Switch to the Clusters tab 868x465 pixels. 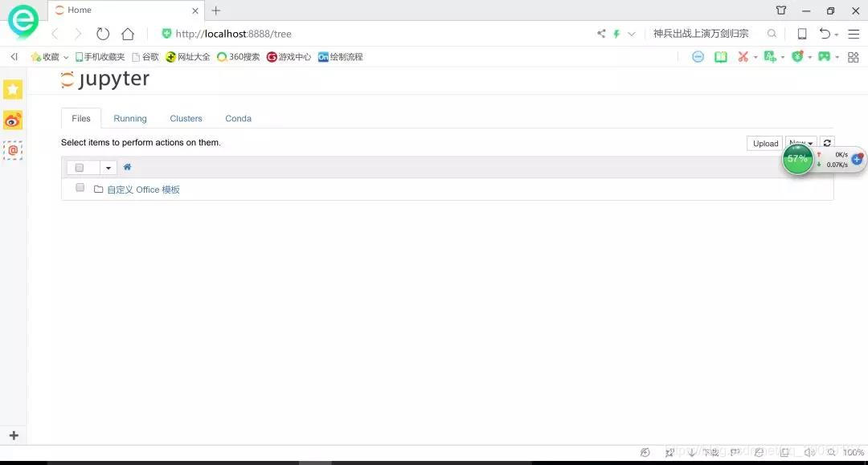[186, 118]
